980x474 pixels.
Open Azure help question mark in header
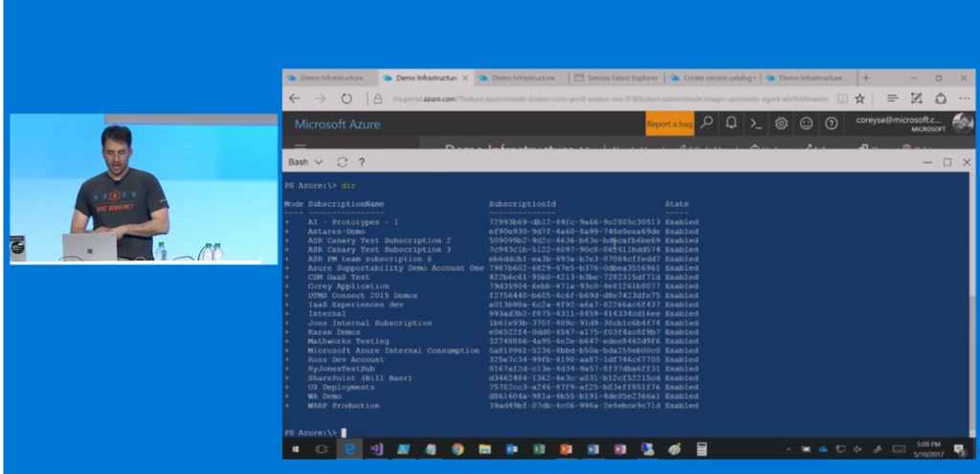click(x=832, y=124)
